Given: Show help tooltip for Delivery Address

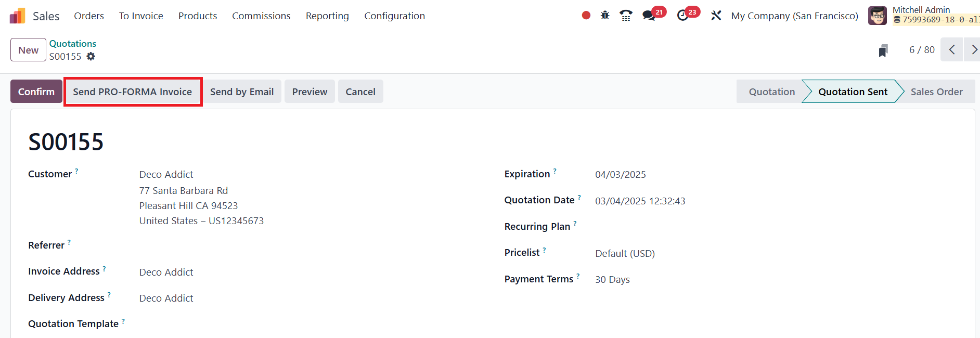Looking at the screenshot, I should (109, 295).
